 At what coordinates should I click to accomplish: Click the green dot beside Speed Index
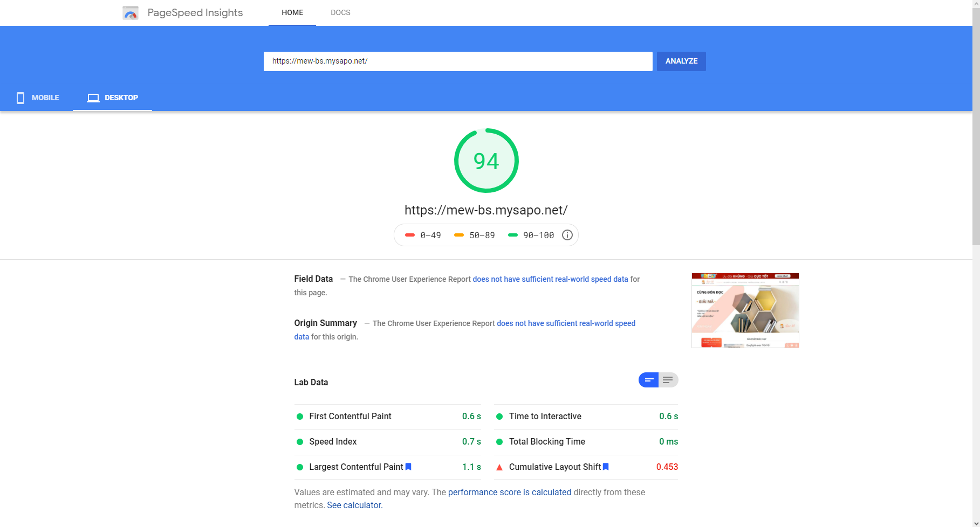pyautogui.click(x=300, y=442)
